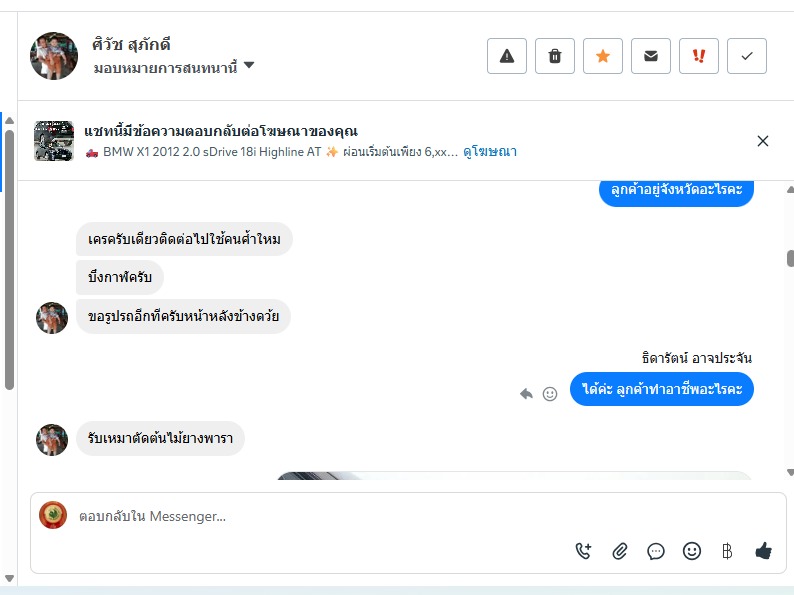React with emoji to the blue message
The height and width of the screenshot is (595, 794).
coord(550,393)
